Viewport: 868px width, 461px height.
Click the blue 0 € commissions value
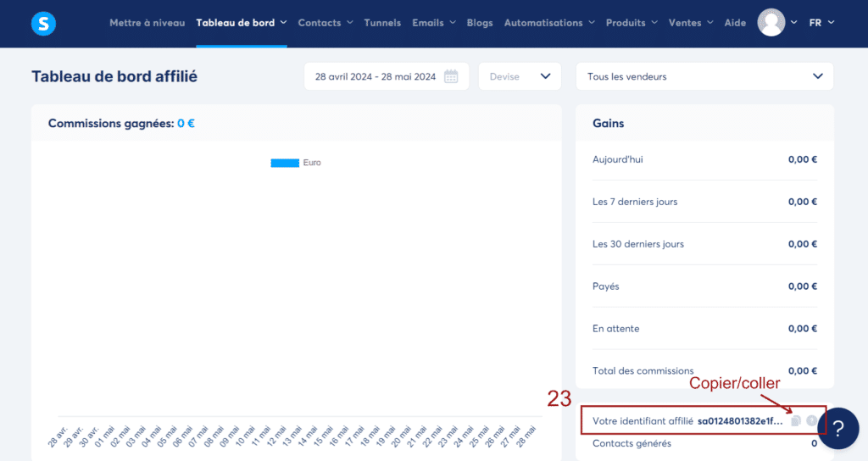[x=186, y=124]
